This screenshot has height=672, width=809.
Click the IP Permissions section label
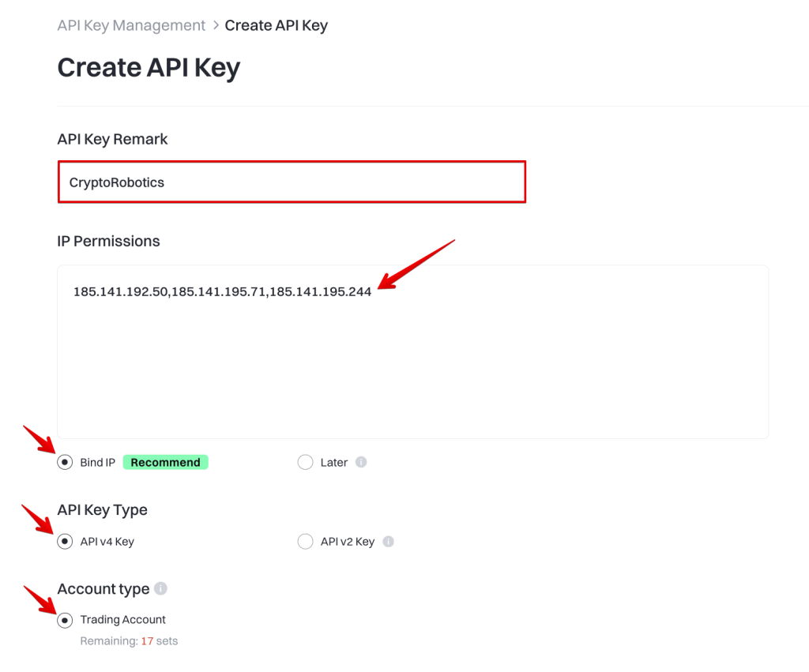click(x=108, y=242)
